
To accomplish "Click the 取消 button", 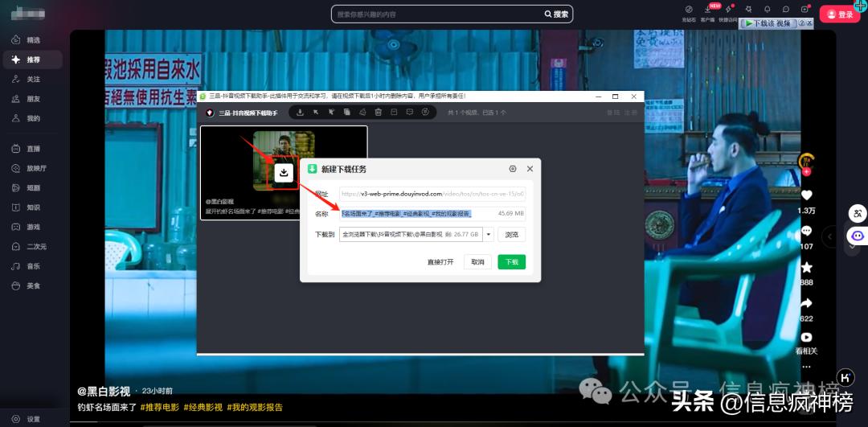I will [477, 262].
